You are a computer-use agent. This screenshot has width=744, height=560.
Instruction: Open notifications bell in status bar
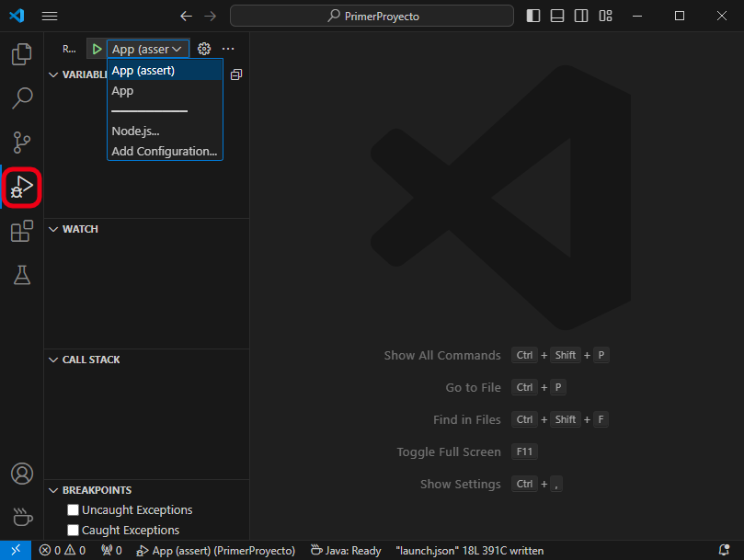[724, 551]
